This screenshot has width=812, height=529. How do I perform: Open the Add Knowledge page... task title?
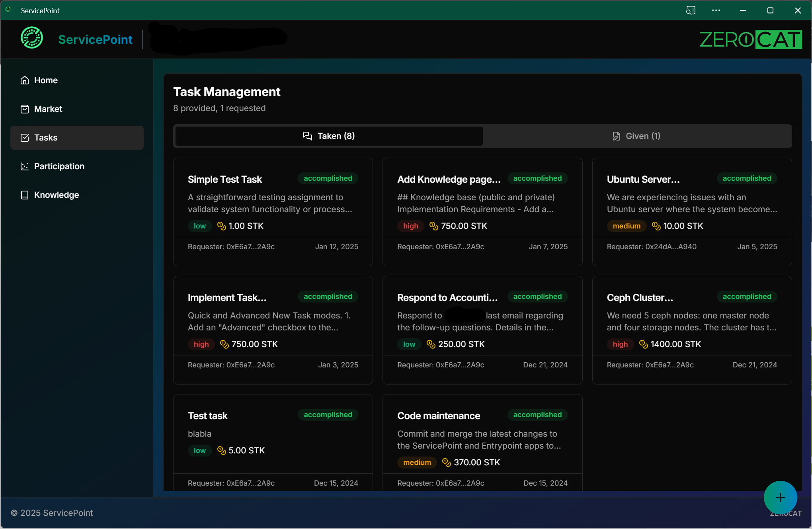point(449,180)
